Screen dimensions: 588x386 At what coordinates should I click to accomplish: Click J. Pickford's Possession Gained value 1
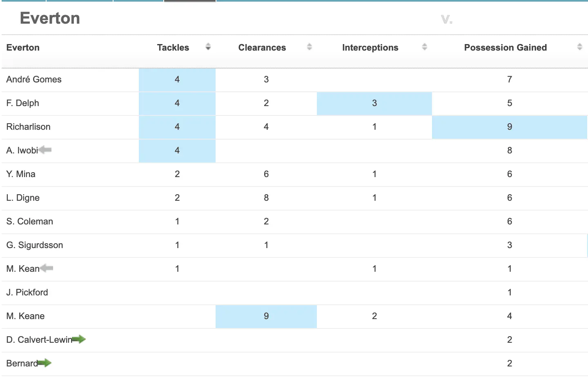(510, 293)
